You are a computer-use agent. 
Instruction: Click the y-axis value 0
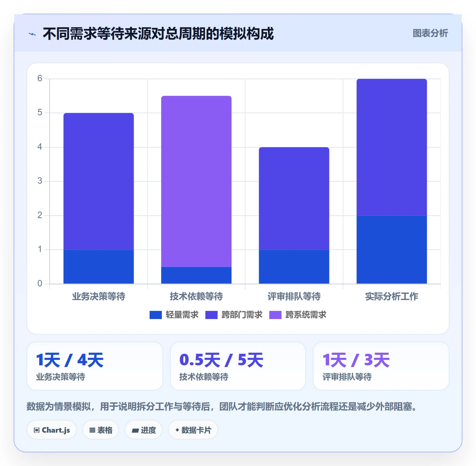pos(40,284)
